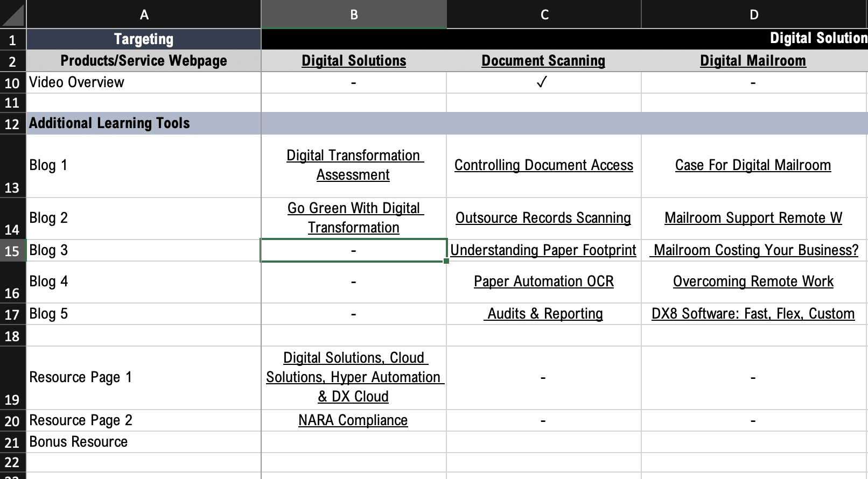Select the Resource Page 1 cell
The height and width of the screenshot is (479, 868).
click(x=144, y=378)
